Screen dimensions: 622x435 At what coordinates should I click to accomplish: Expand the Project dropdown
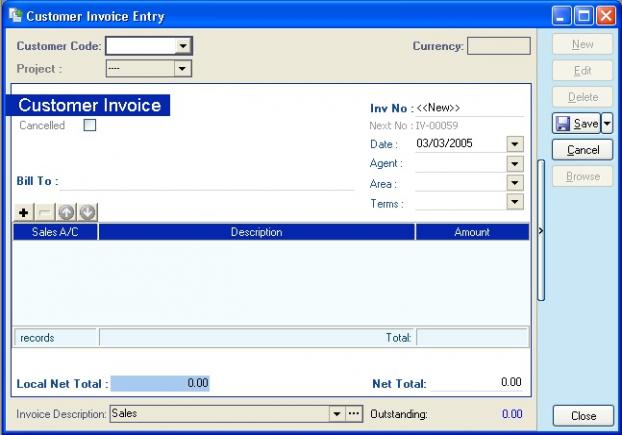(182, 69)
